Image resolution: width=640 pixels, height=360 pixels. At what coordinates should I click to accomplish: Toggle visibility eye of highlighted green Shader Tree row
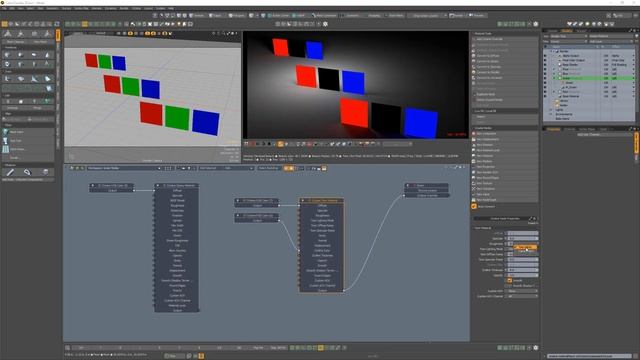(x=545, y=78)
